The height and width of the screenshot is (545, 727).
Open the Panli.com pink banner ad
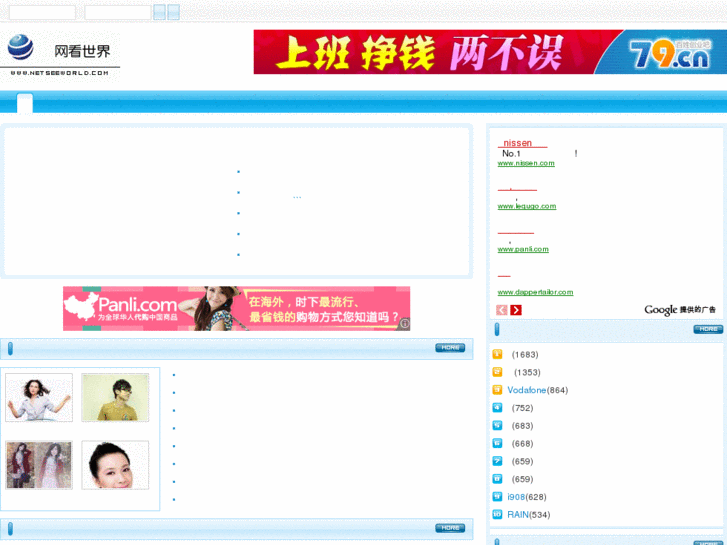(236, 308)
